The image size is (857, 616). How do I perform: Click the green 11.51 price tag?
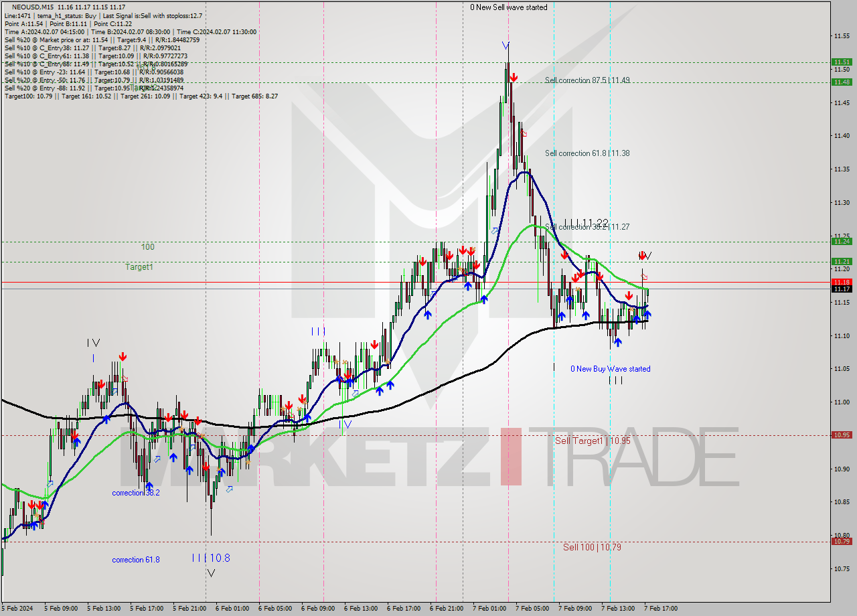coord(842,62)
